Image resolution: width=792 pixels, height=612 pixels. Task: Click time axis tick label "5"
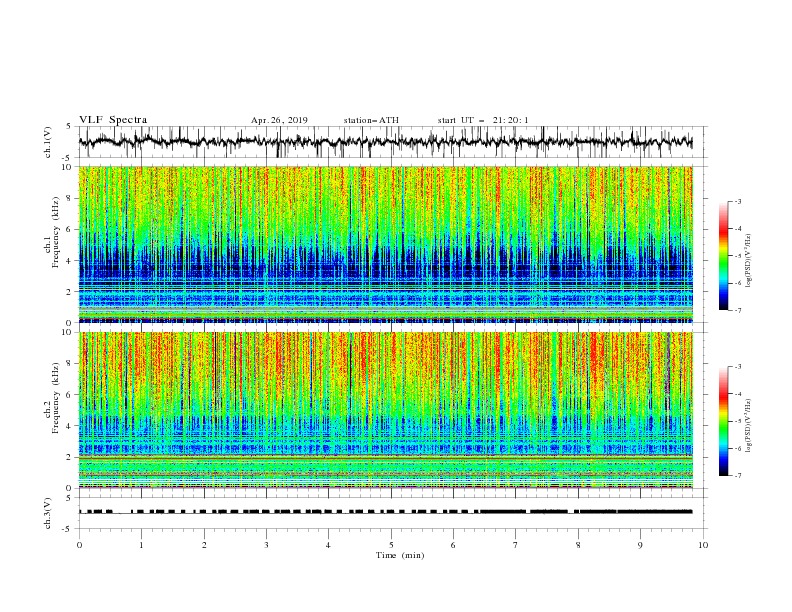(391, 545)
